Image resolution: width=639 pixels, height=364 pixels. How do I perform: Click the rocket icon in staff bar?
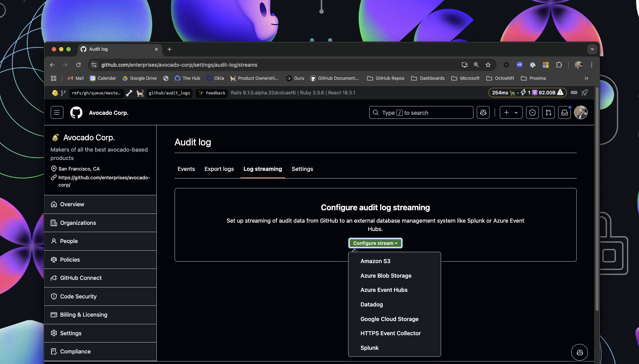585,93
